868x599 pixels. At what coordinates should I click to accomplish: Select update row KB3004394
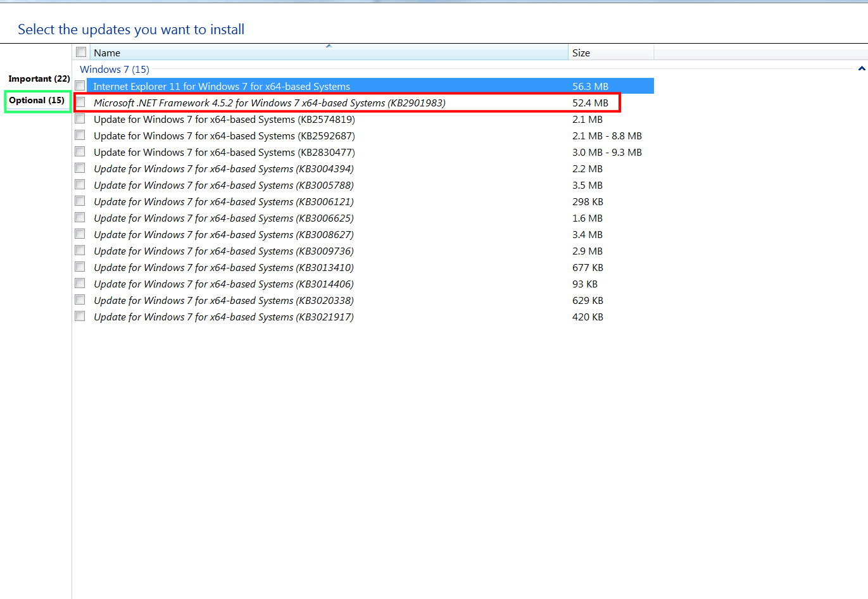(364, 168)
